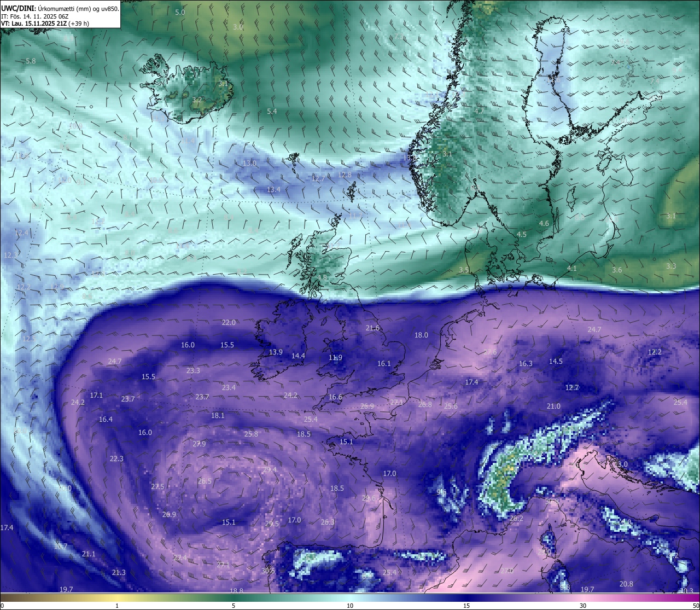Image resolution: width=700 pixels, height=610 pixels.
Task: Click the 5.4 value label
Action: (x=272, y=112)
